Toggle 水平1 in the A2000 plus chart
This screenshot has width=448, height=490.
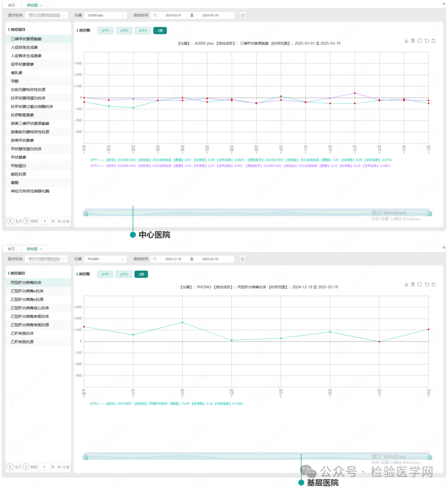(x=106, y=31)
